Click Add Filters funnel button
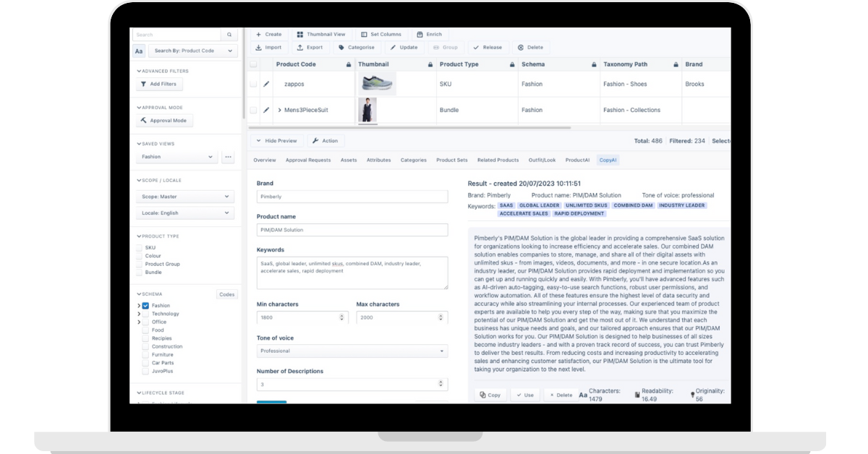 [159, 84]
